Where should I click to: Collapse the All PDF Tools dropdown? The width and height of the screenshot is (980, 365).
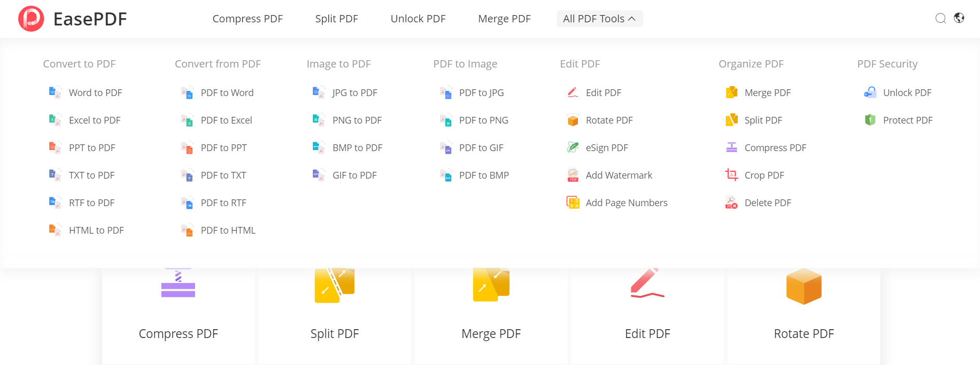[x=600, y=18]
